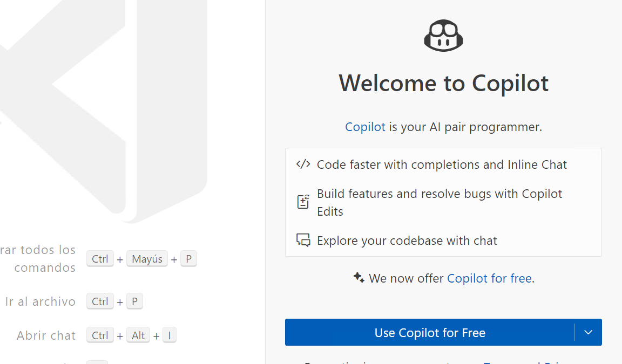622x364 pixels.
Task: Select the code completions angle-brackets icon
Action: pyautogui.click(x=303, y=164)
